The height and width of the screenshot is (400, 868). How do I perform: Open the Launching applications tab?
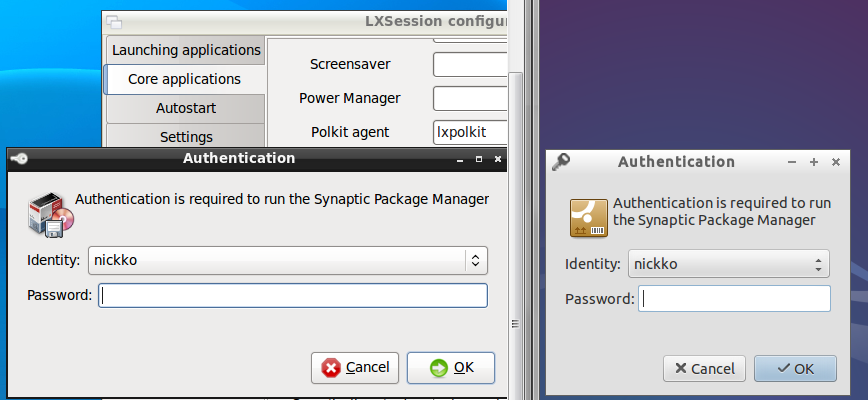click(x=186, y=50)
